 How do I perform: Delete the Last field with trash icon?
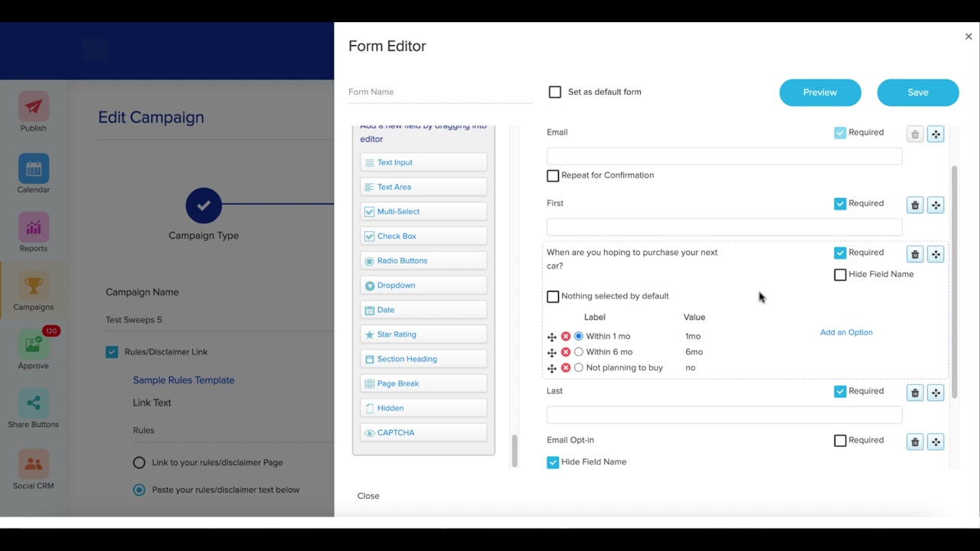click(915, 393)
